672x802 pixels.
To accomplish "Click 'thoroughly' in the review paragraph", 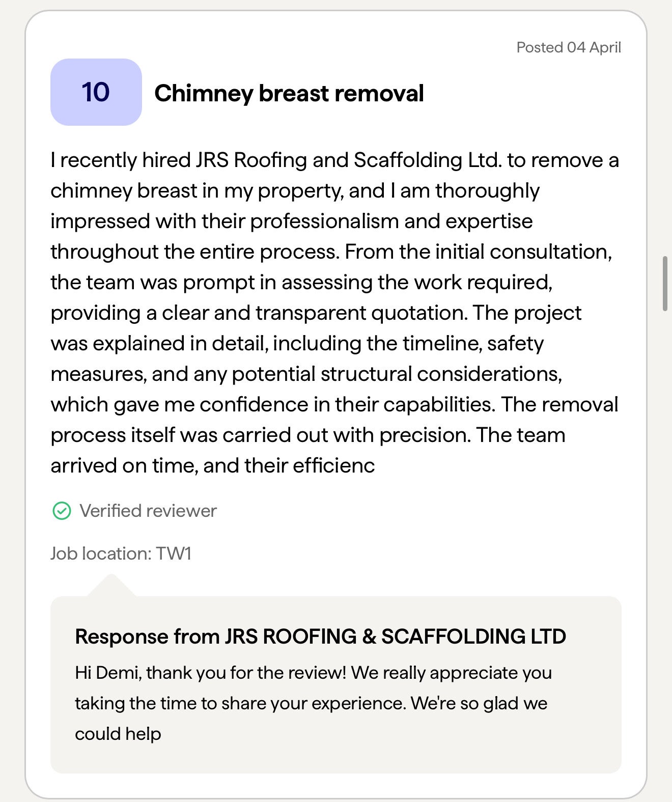I will (x=487, y=191).
